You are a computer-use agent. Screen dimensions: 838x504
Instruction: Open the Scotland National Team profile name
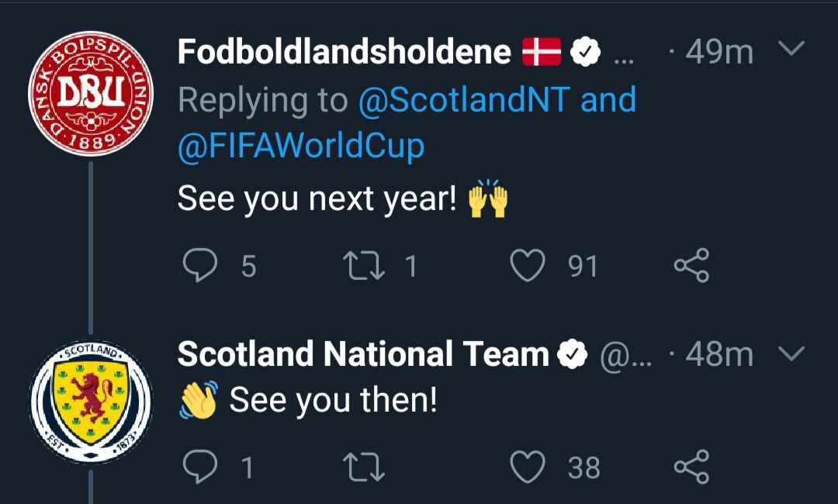pyautogui.click(x=363, y=354)
